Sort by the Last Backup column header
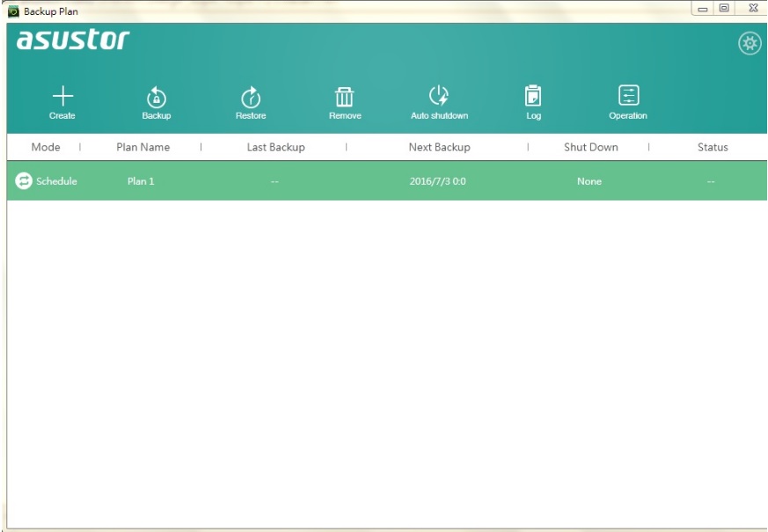This screenshot has width=768, height=532. (x=275, y=147)
